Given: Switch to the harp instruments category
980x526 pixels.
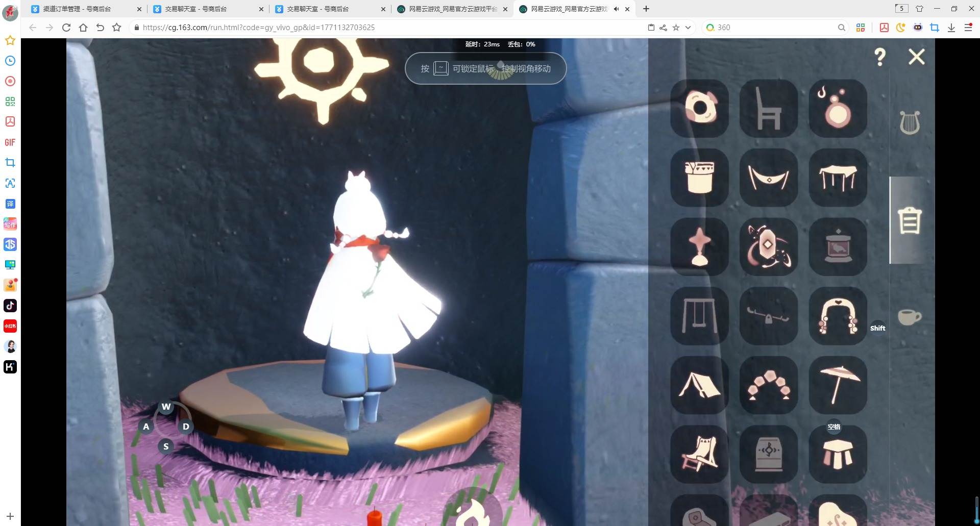Looking at the screenshot, I should (x=910, y=123).
